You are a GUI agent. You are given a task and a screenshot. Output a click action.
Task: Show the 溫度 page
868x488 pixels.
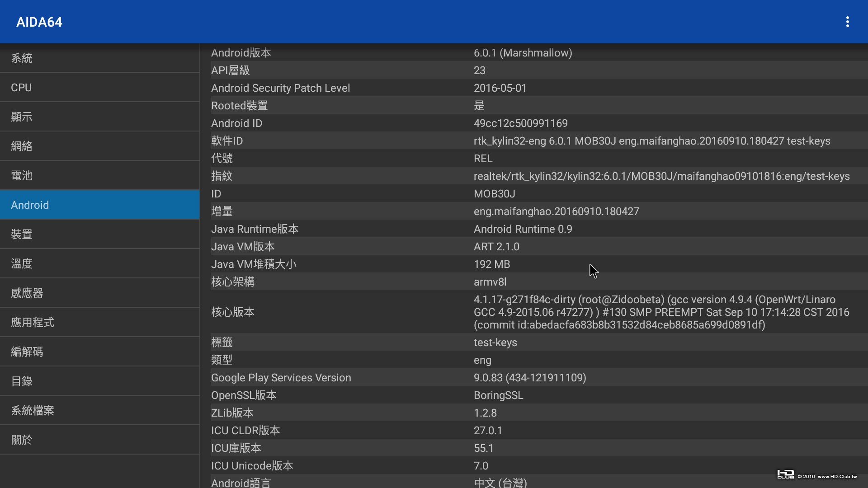point(99,263)
